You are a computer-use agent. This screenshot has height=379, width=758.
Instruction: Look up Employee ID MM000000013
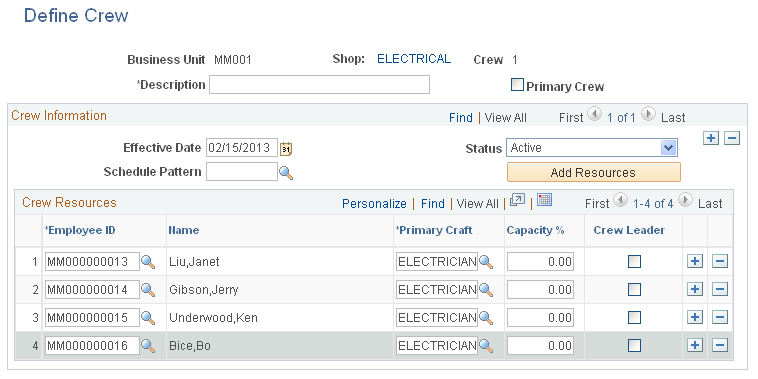[x=148, y=262]
